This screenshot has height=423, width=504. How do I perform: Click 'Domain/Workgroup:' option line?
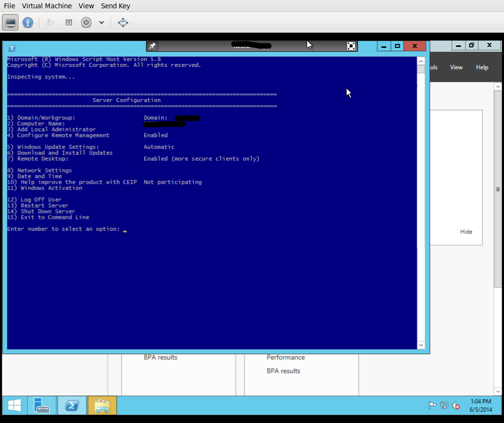coord(41,118)
